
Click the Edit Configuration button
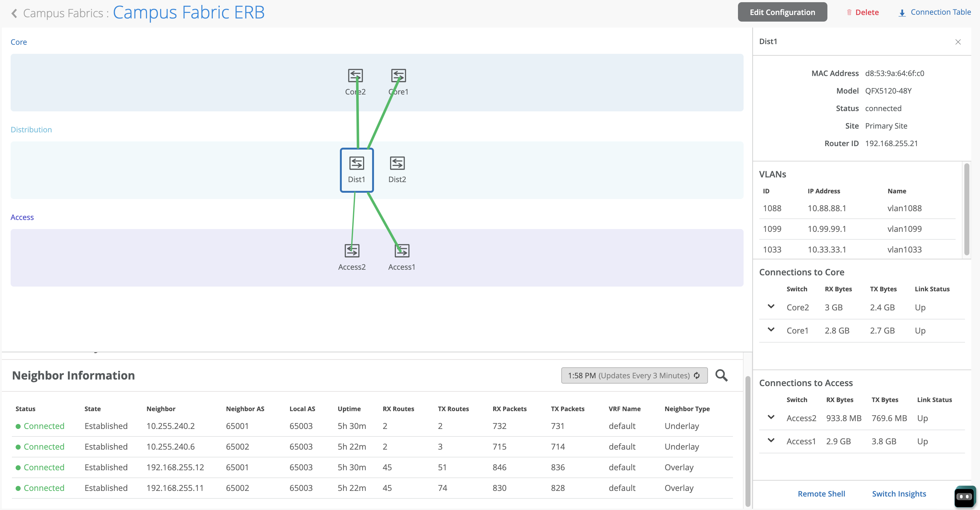click(x=782, y=12)
